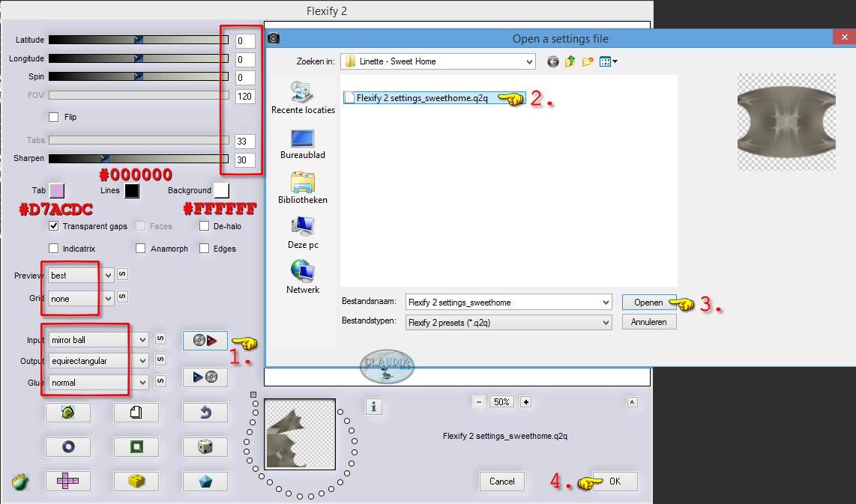Image resolution: width=856 pixels, height=504 pixels.
Task: Go to Recente locaties in places bar
Action: pyautogui.click(x=303, y=97)
